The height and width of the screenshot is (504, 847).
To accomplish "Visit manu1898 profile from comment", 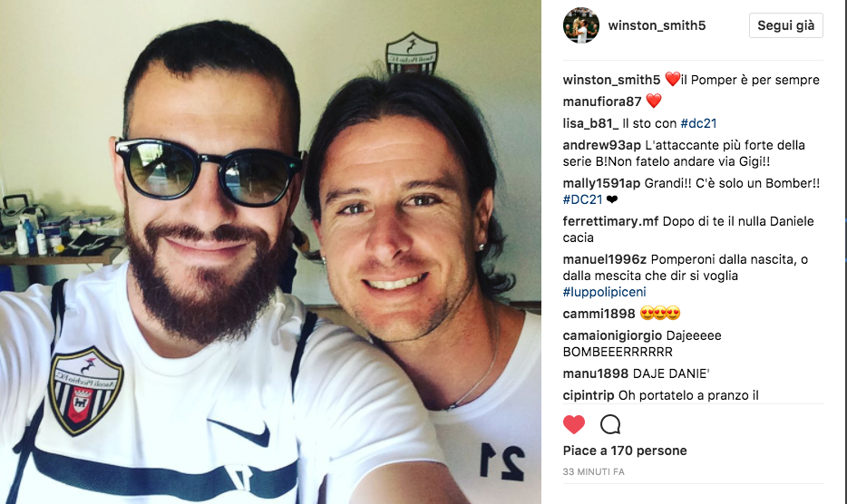I will click(x=596, y=373).
